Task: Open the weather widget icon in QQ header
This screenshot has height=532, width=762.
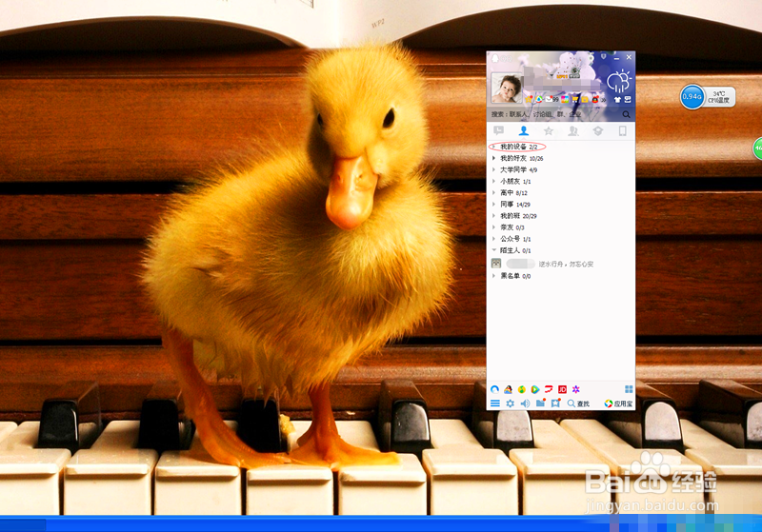Action: point(620,81)
